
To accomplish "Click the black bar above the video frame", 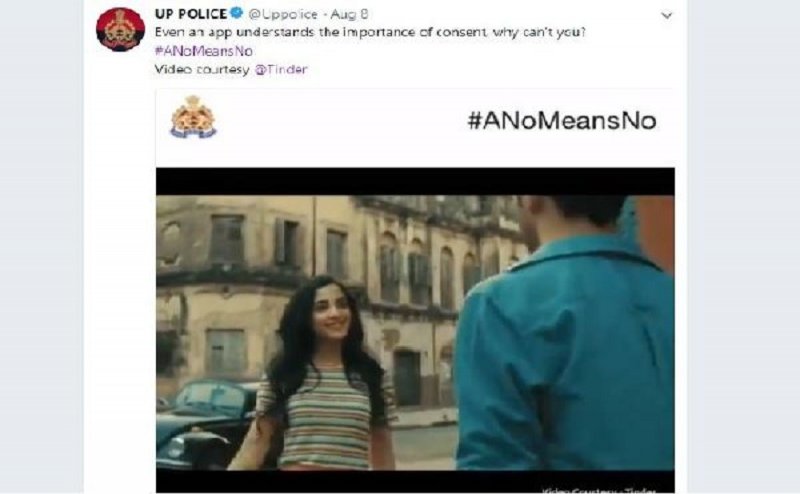I will click(x=415, y=182).
